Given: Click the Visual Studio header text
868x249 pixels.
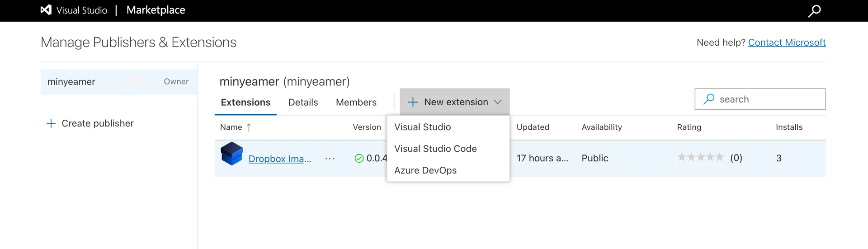Looking at the screenshot, I should pos(82,10).
